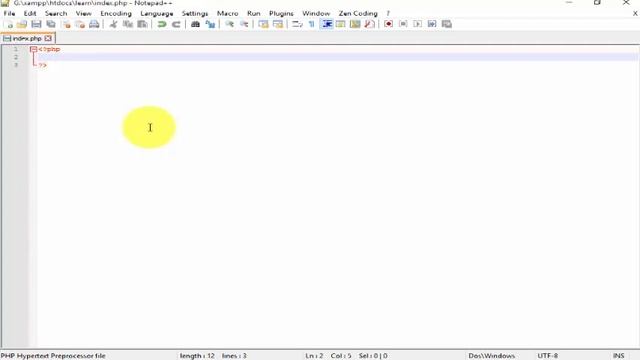Click into the highlighted empty line 2

click(x=338, y=57)
